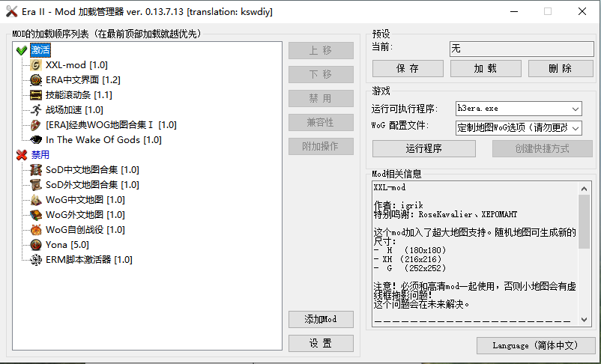Click the WoG外文地图 mod icon
Viewport: 601px width, 364px height.
[36, 214]
